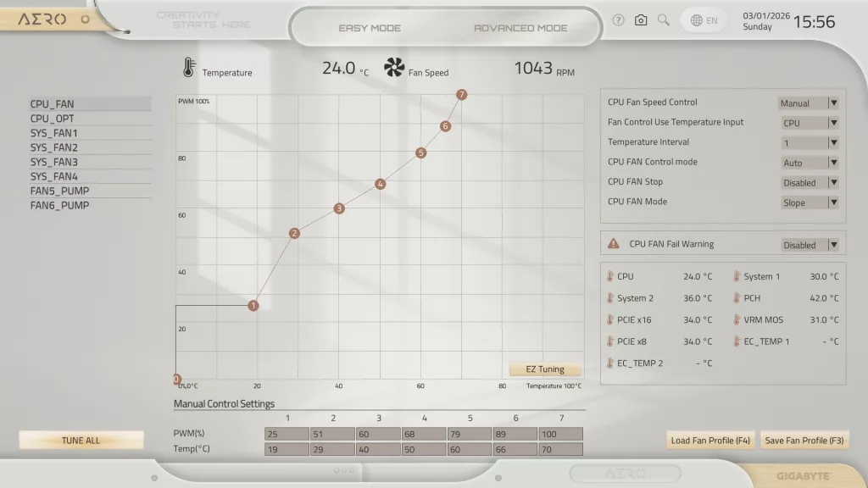Open the CPU FAN Mode Slope dropdown

(809, 202)
